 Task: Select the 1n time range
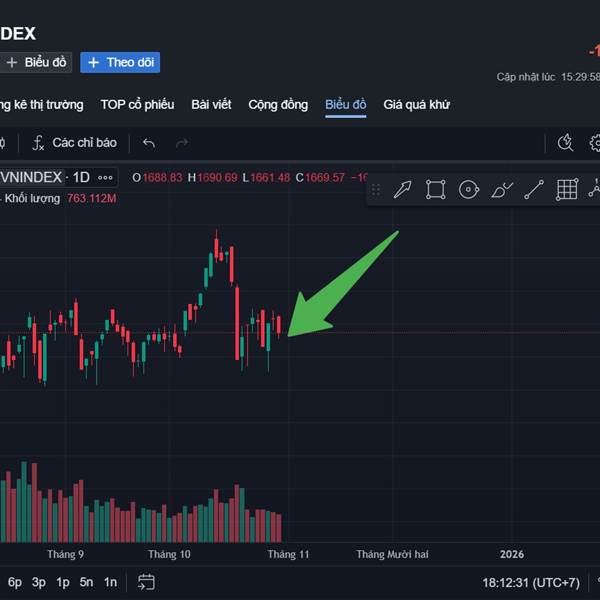[110, 582]
